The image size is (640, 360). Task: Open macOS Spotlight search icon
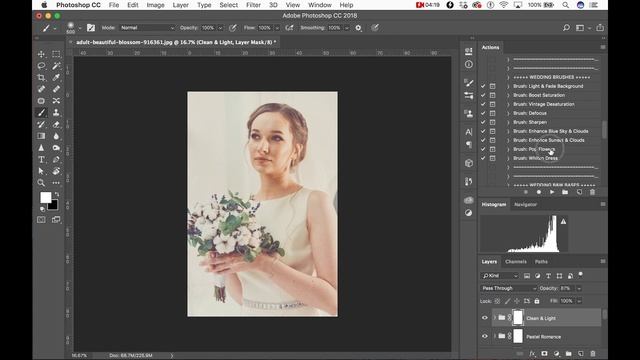coord(565,5)
